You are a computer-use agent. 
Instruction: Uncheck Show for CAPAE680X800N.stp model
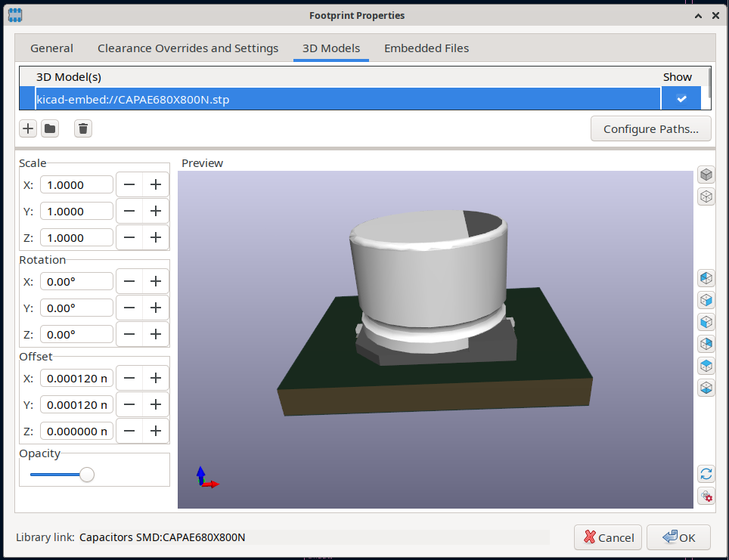point(681,99)
